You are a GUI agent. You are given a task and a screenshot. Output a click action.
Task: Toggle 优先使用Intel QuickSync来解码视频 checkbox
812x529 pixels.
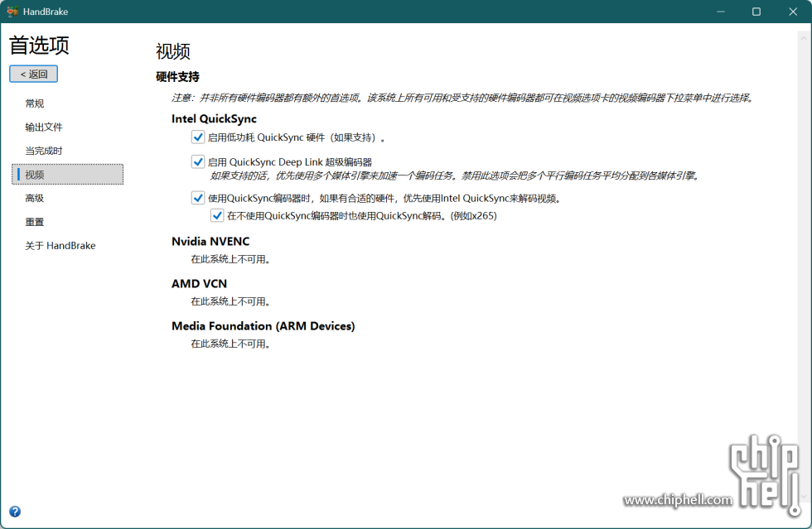tap(197, 198)
